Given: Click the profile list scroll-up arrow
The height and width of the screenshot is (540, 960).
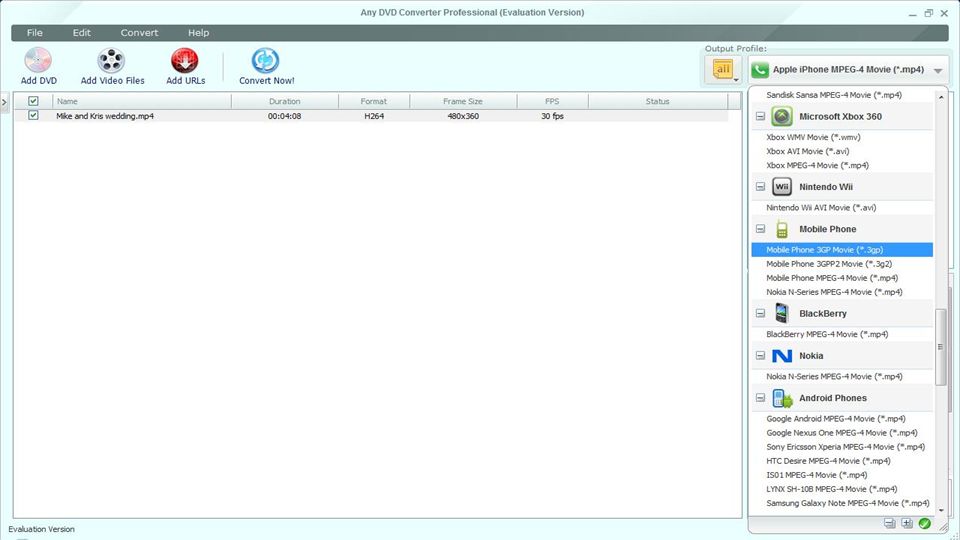Looking at the screenshot, I should [x=940, y=96].
